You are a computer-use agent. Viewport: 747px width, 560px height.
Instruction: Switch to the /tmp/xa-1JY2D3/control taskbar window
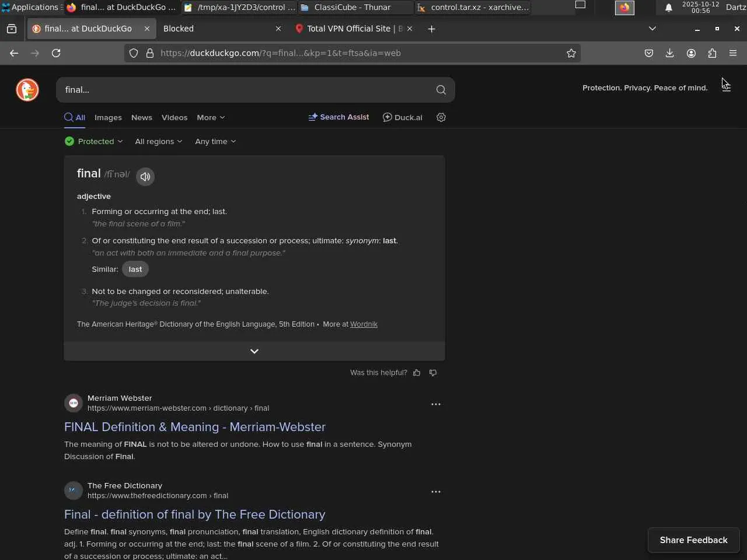pyautogui.click(x=239, y=8)
